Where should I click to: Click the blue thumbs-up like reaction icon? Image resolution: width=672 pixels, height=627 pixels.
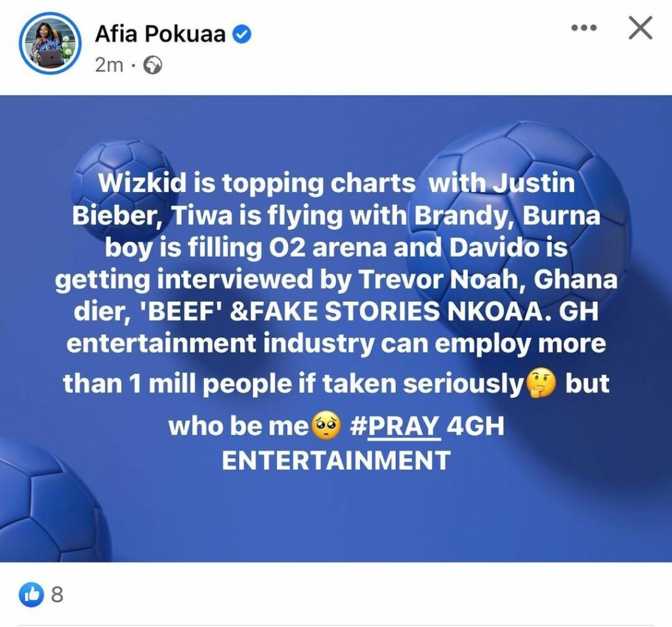pos(31,594)
